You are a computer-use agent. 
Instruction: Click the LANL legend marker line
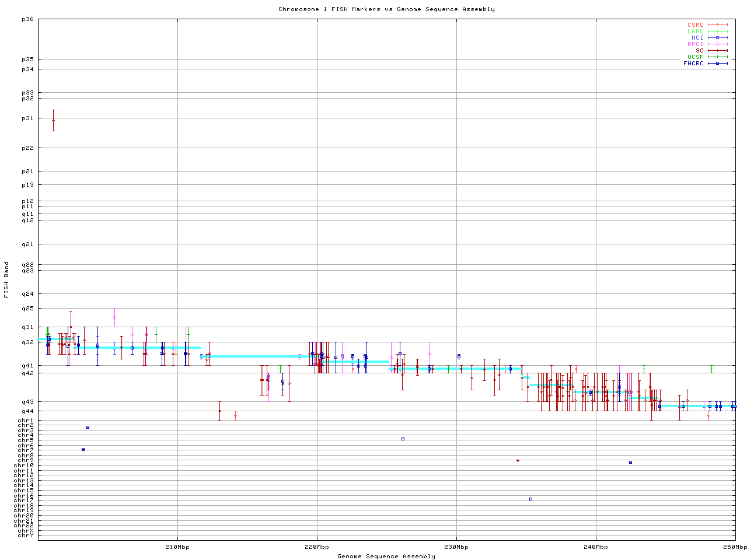717,32
